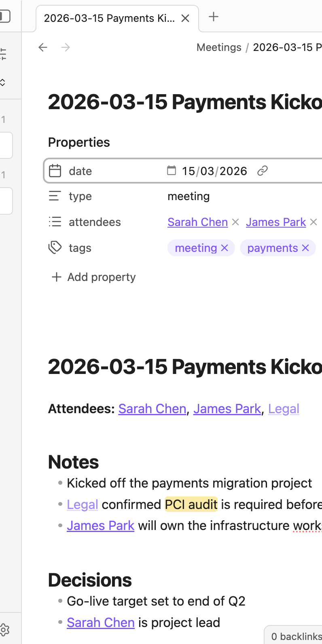Remove Sarah Chen from attendees property
This screenshot has width=322, height=644.
coord(235,222)
